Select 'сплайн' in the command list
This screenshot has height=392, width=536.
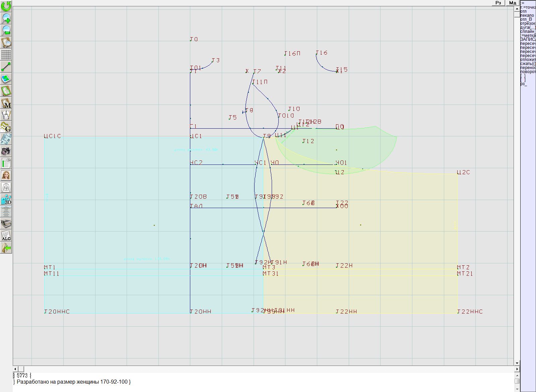pos(527,31)
